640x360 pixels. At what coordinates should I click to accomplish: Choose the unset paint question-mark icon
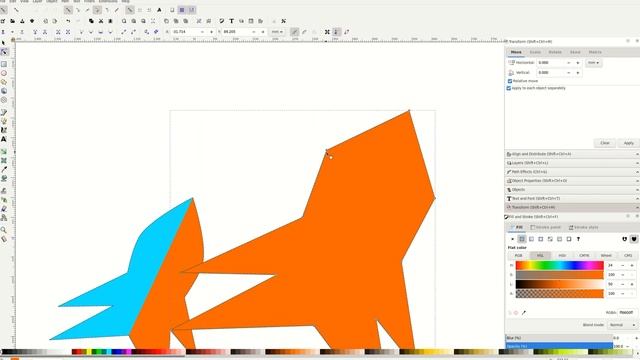pyautogui.click(x=578, y=239)
